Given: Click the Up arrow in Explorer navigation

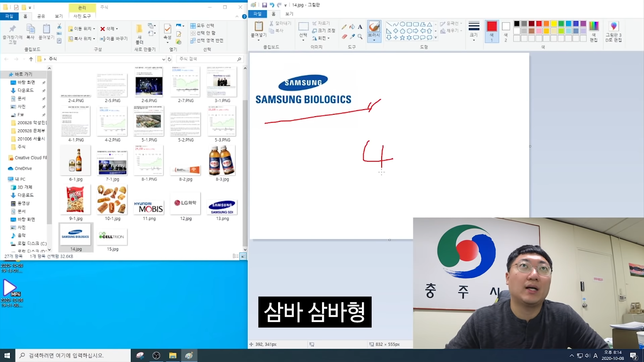Looking at the screenshot, I should pos(31,59).
